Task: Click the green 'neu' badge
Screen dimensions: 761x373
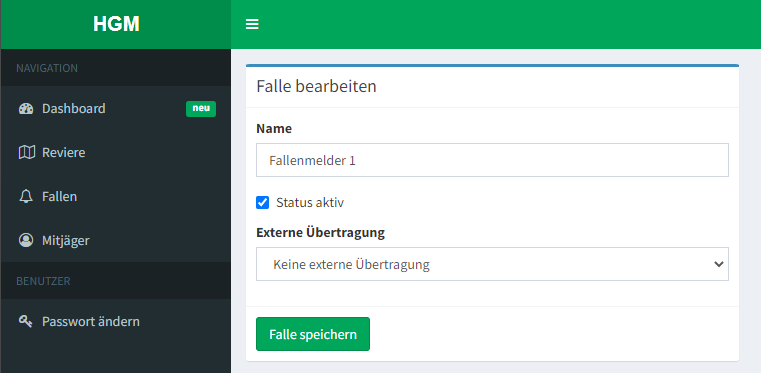Action: tap(201, 109)
